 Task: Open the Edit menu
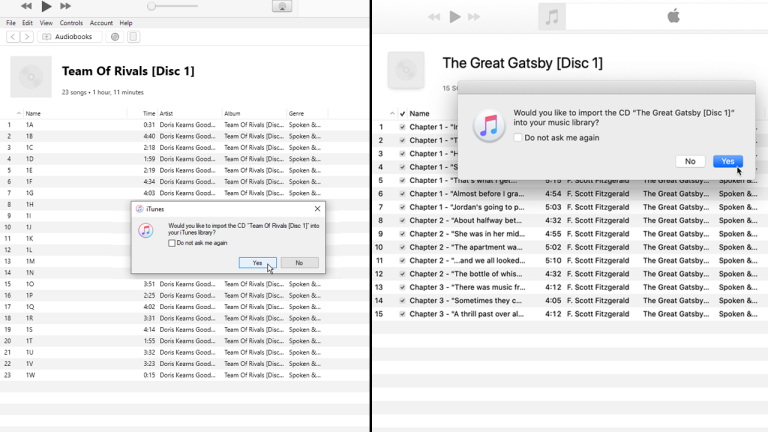point(27,23)
